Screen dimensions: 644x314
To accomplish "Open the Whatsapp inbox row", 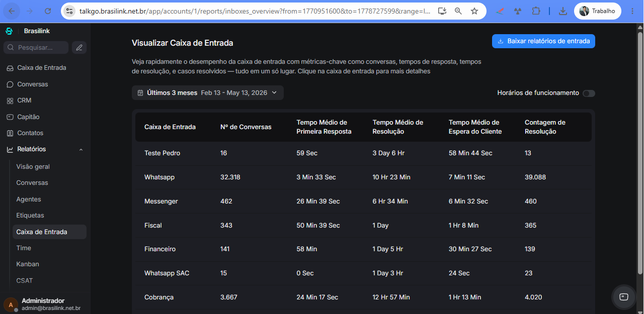I will coord(363,177).
